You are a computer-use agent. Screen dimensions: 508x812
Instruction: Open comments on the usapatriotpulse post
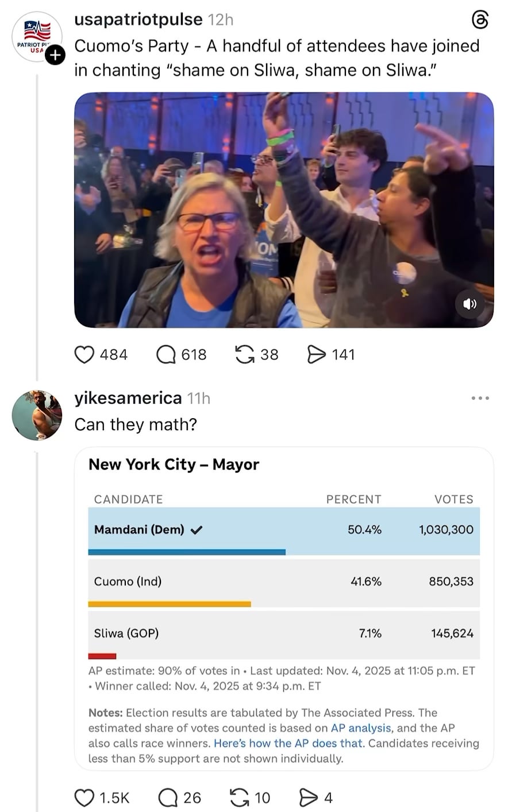(x=166, y=354)
